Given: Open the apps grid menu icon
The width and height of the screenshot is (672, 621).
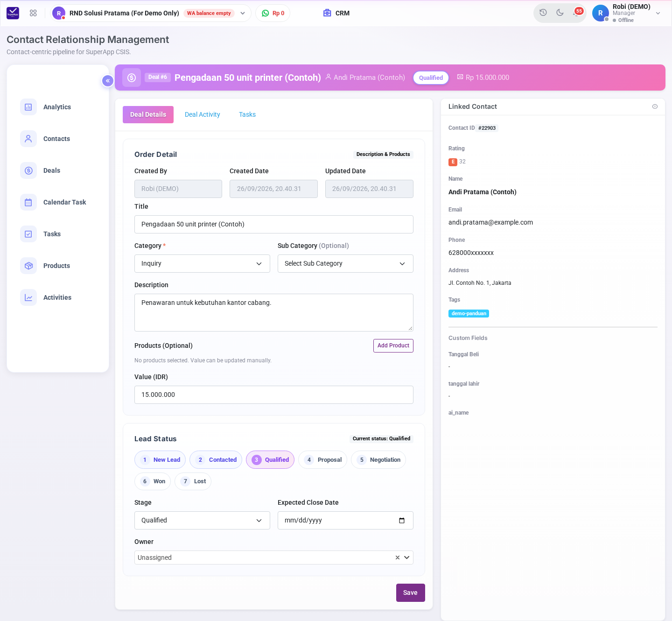Looking at the screenshot, I should point(33,13).
